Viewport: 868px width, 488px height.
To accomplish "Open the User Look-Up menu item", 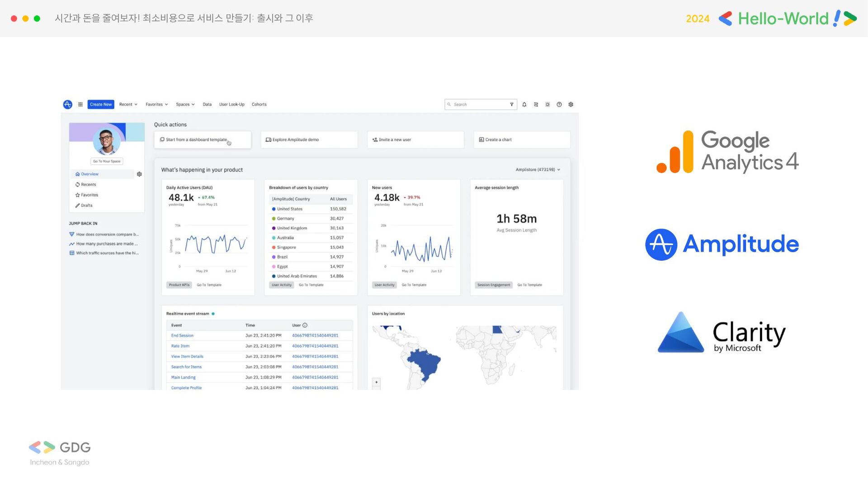I will 232,104.
